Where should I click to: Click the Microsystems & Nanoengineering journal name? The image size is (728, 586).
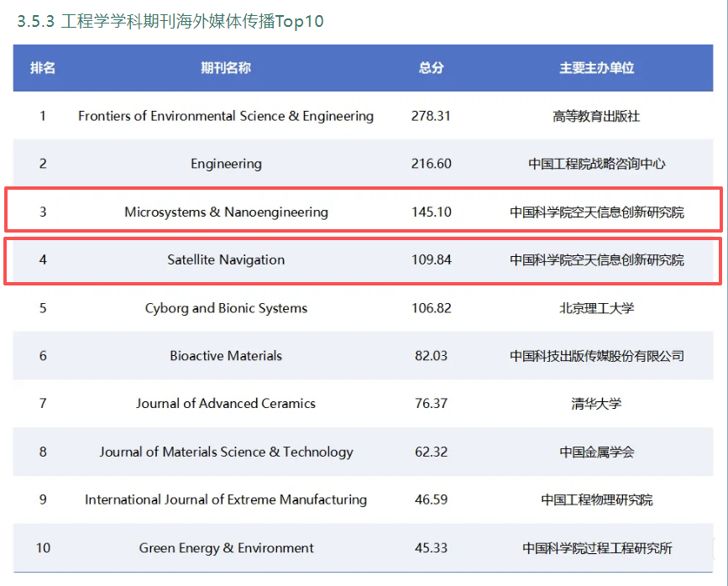226,212
